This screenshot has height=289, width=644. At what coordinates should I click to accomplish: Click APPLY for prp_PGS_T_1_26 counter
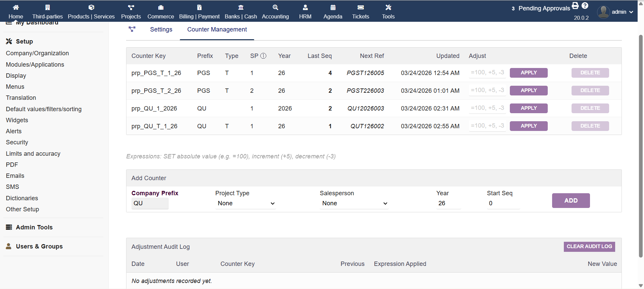(528, 73)
